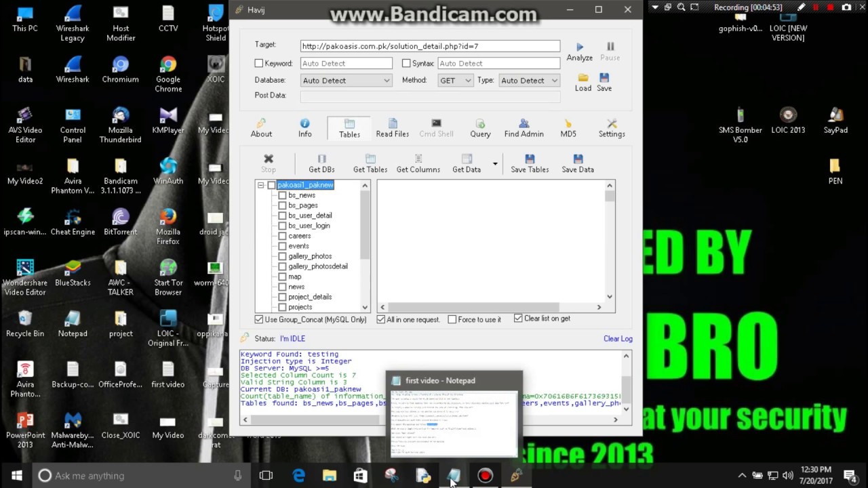Viewport: 868px width, 488px height.
Task: Click the LOIC 2013 desktop icon
Action: [x=788, y=121]
